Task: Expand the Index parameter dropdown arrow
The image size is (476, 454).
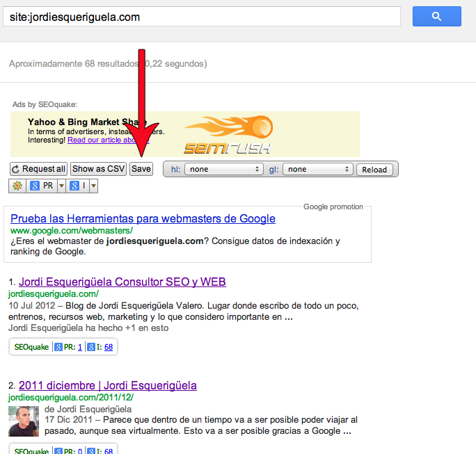Action: pyautogui.click(x=93, y=186)
